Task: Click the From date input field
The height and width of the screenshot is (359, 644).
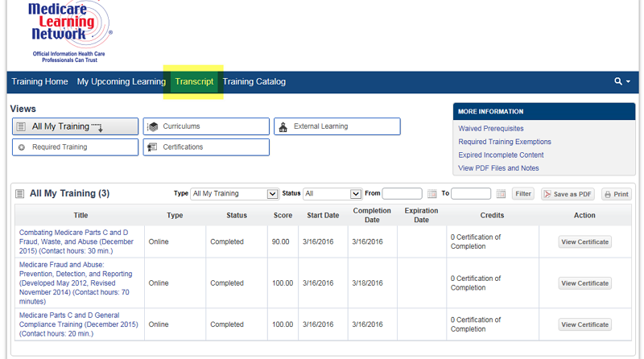Action: (402, 193)
